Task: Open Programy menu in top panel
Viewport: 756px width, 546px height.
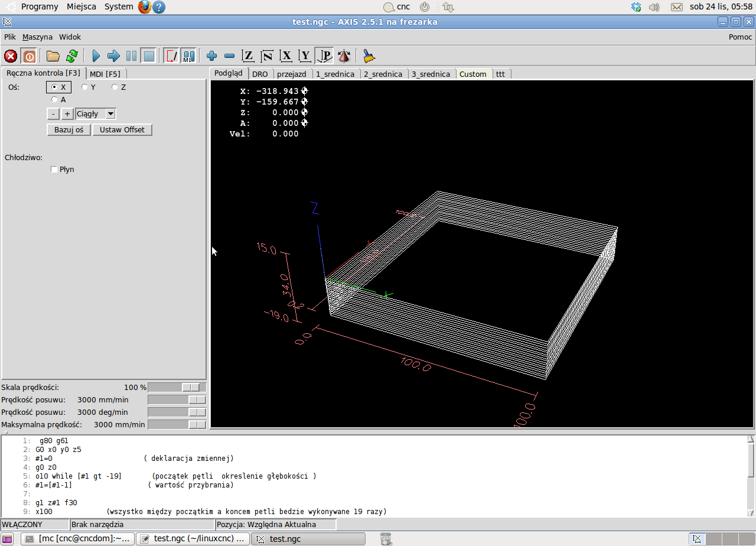Action: point(40,7)
